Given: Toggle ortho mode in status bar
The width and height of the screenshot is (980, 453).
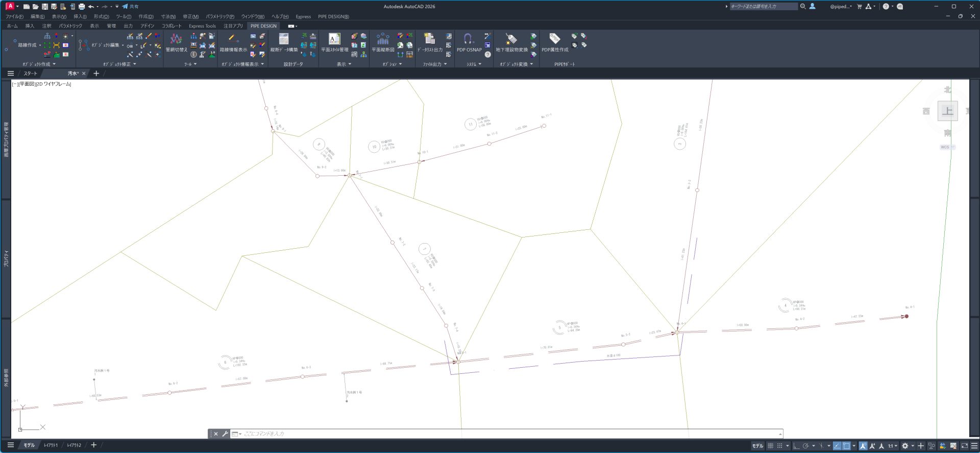Looking at the screenshot, I should point(796,446).
